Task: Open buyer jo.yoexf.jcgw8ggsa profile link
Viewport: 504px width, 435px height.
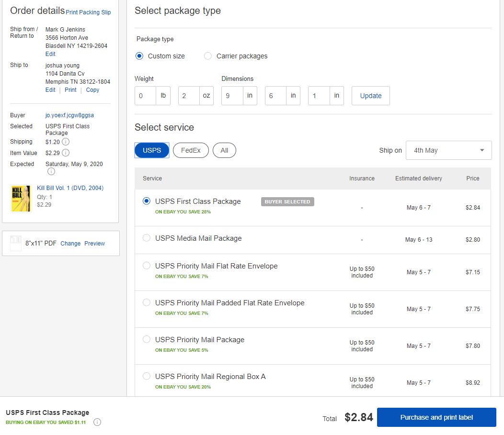Action: click(69, 115)
